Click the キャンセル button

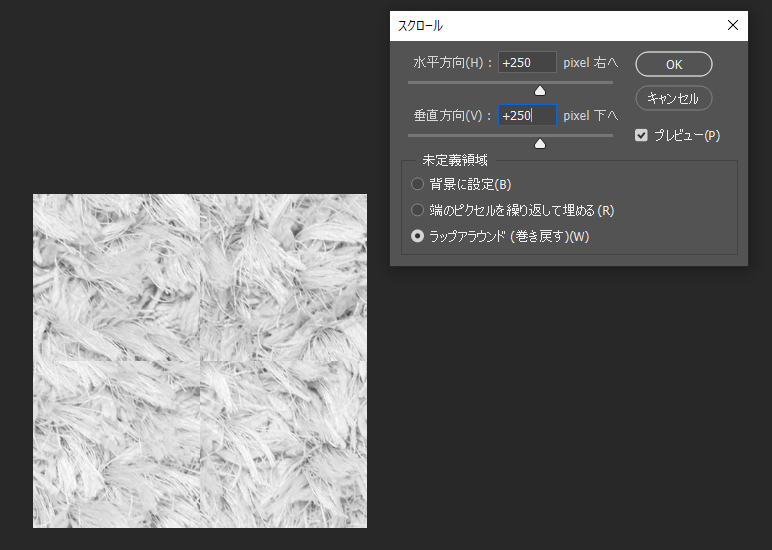[x=674, y=98]
